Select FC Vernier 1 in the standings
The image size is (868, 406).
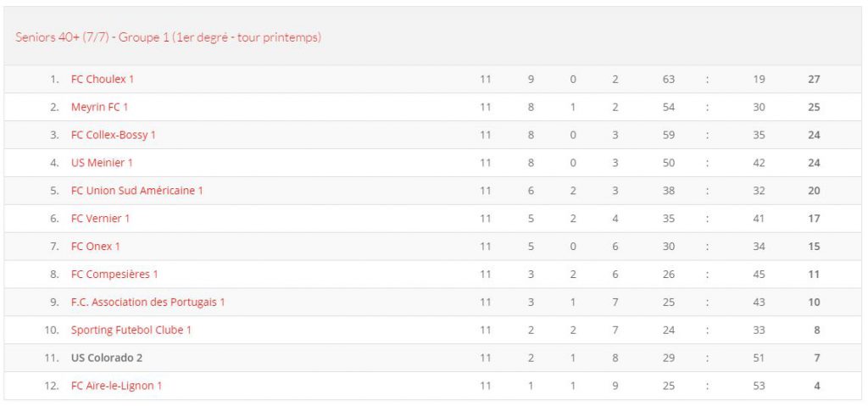(x=100, y=218)
